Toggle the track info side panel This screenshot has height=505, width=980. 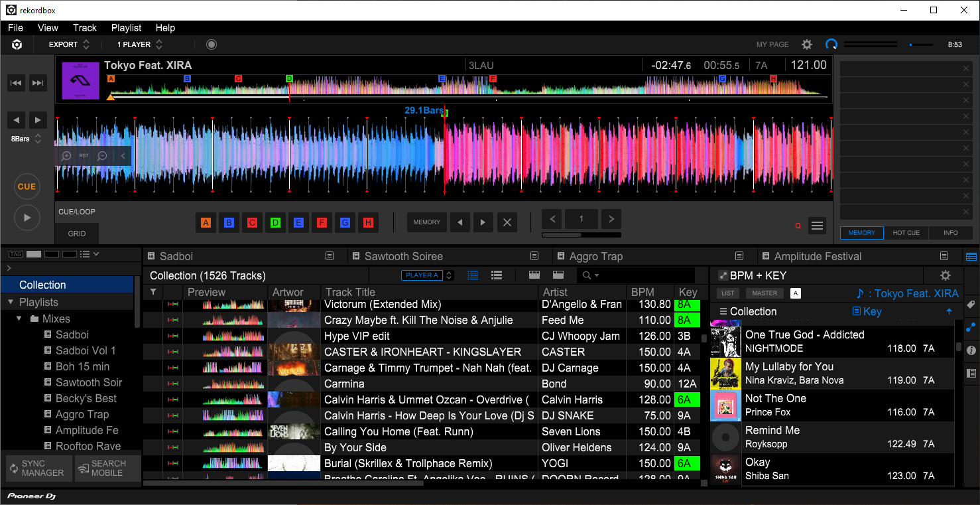[x=971, y=350]
